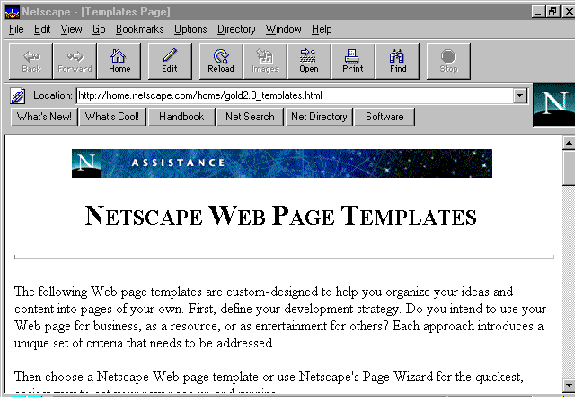Open the Window menu
This screenshot has height=397, width=575.
tap(283, 29)
